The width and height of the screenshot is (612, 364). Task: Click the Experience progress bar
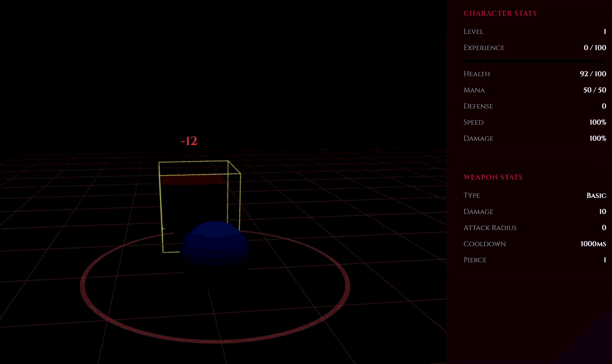tap(534, 61)
